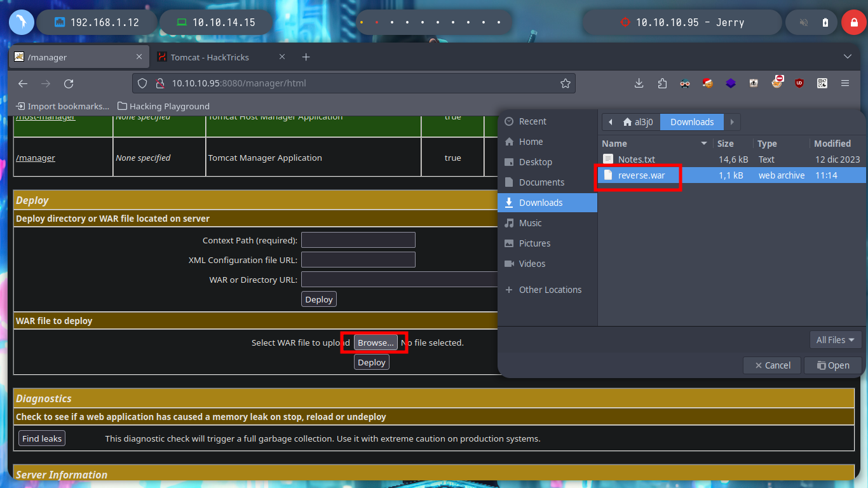
Task: Click the purple layers extension icon
Action: (731, 83)
